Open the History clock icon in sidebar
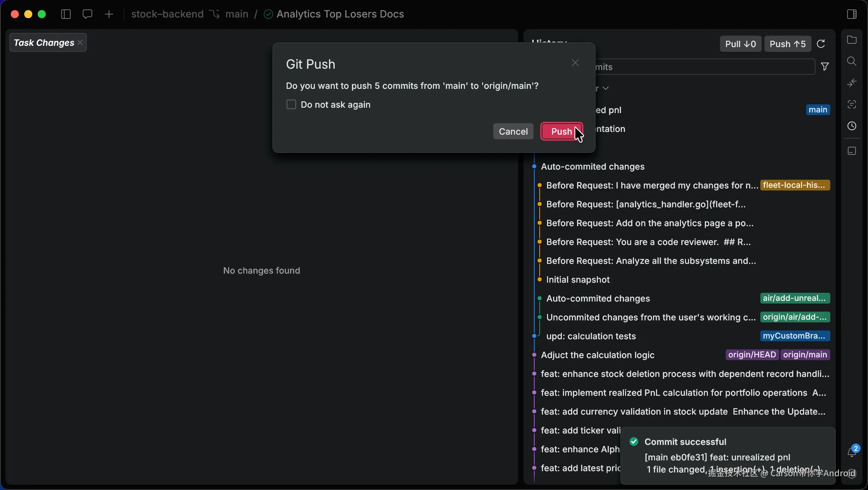The width and height of the screenshot is (868, 490). pos(852,126)
